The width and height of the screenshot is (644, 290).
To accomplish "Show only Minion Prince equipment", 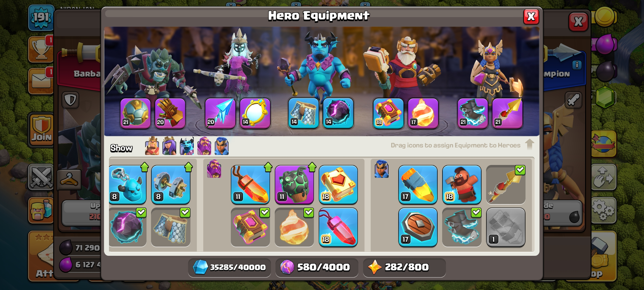I will click(187, 146).
